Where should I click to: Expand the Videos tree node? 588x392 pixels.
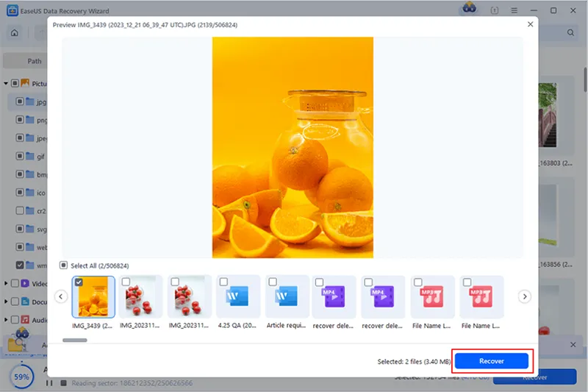click(x=6, y=284)
